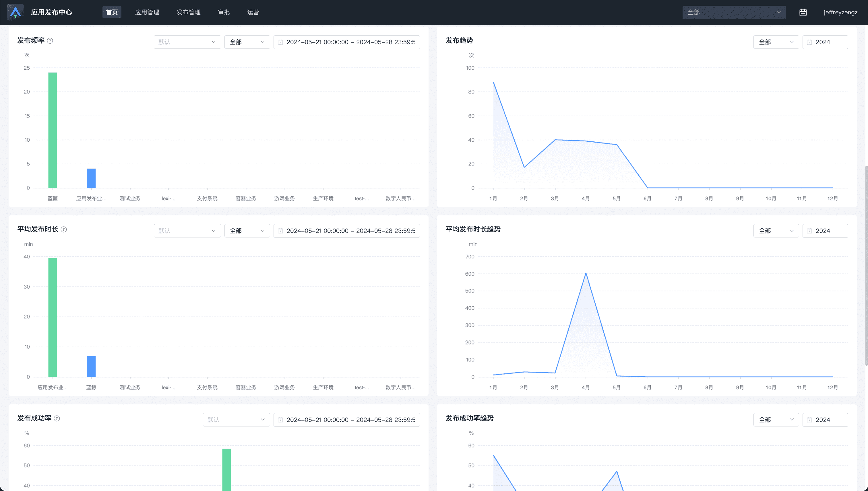Screen dimensions: 868x491
Task: Switch to 审批 menu item
Action: (x=224, y=12)
